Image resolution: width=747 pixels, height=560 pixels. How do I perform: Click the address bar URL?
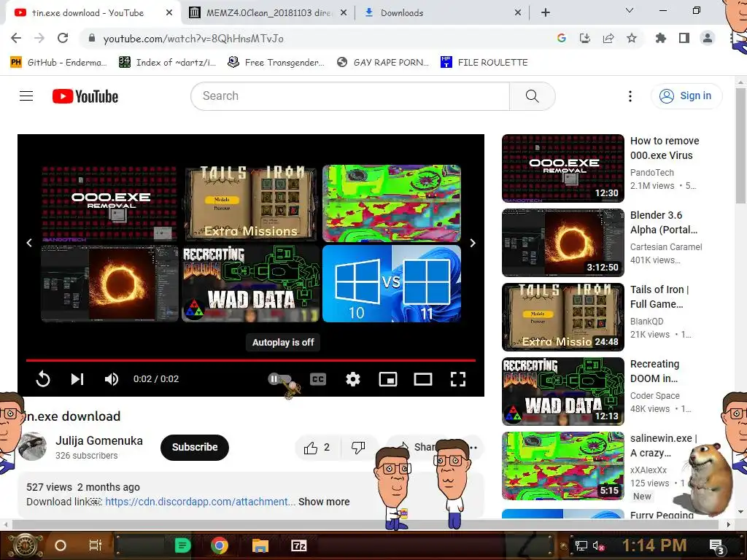[193, 39]
